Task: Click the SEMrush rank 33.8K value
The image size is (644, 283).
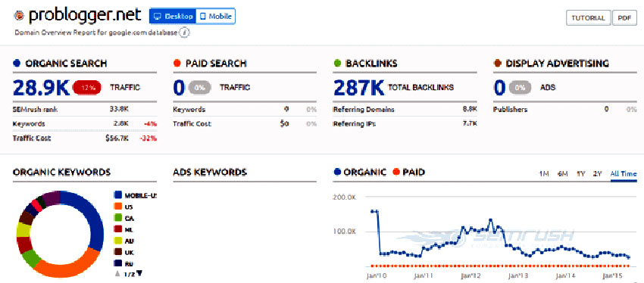Action: [119, 110]
